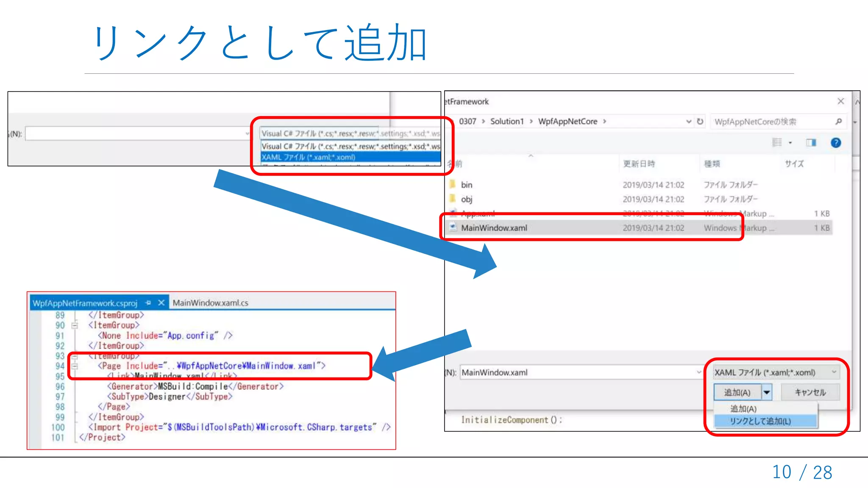This screenshot has height=488, width=868.
Task: Toggle the preview pane icon
Action: coord(811,143)
